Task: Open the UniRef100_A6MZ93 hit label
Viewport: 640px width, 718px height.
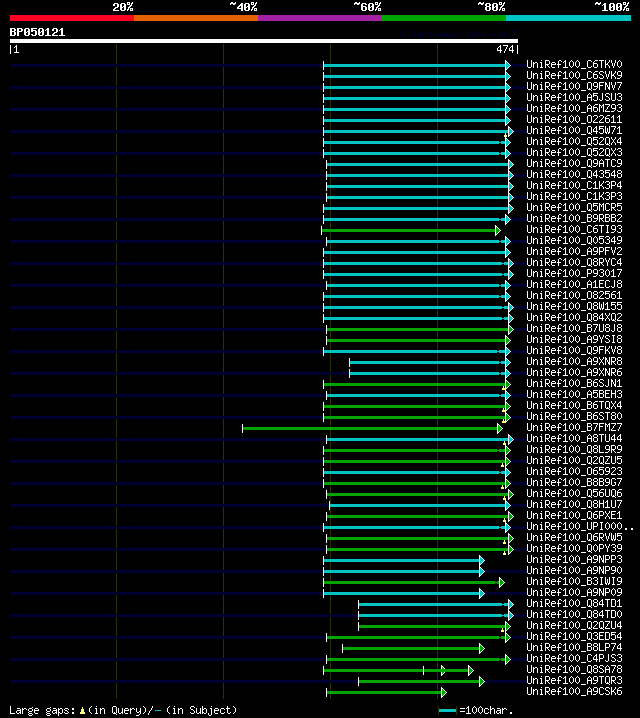Action: (574, 108)
